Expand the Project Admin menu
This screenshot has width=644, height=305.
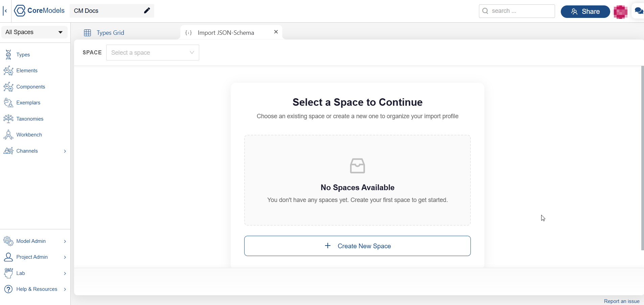(x=65, y=257)
